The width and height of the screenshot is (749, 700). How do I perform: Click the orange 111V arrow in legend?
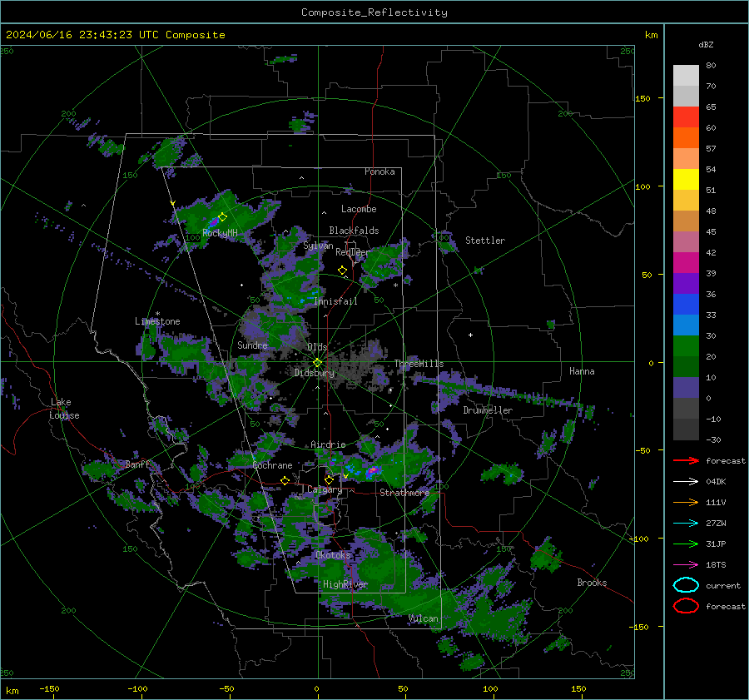tap(686, 502)
